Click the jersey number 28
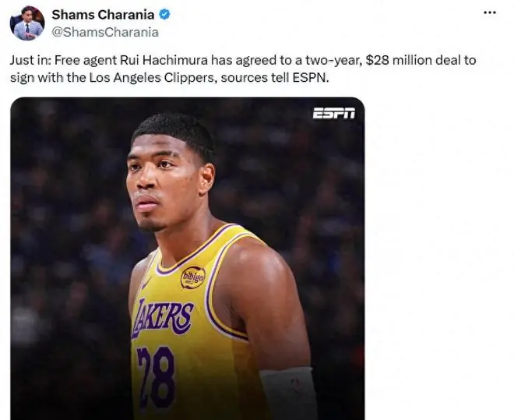 click(x=156, y=377)
